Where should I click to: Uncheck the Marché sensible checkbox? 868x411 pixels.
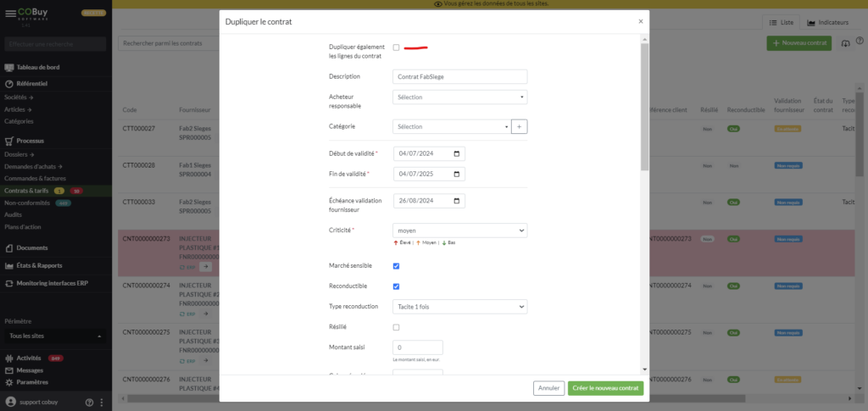click(396, 266)
